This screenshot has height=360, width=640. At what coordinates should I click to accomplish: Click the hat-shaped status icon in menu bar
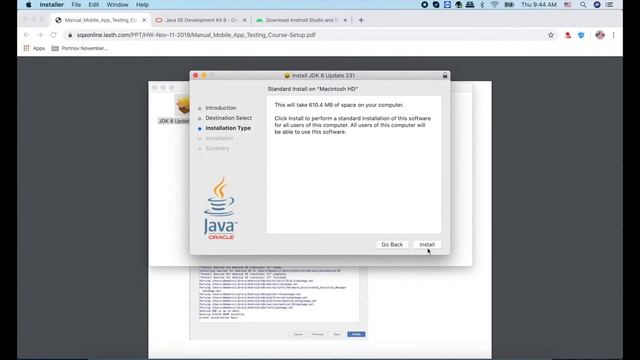click(x=470, y=4)
